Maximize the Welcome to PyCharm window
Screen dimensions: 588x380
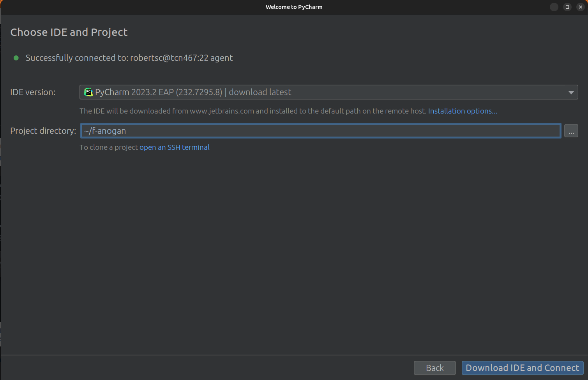click(x=567, y=7)
